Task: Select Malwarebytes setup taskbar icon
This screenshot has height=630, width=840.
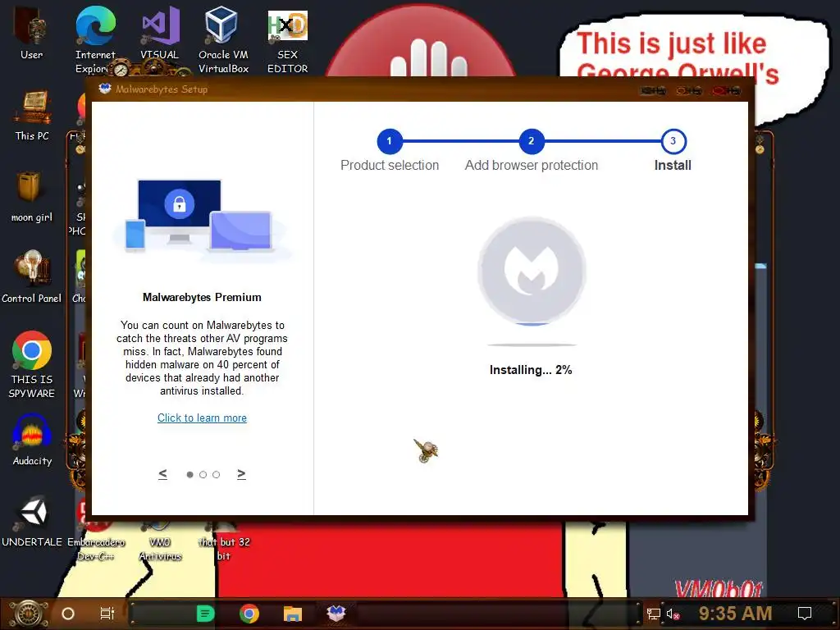Action: point(336,614)
